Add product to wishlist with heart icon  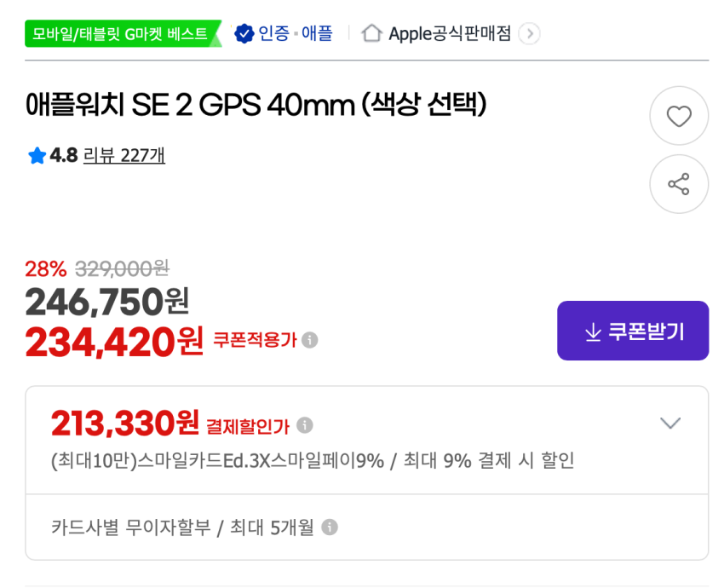click(678, 116)
